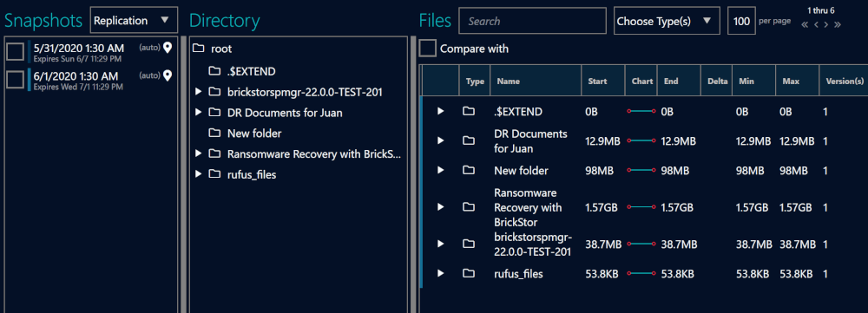Screen dimensions: 868x313
Task: Click size chart of .$EXTEND row
Action: click(x=641, y=112)
